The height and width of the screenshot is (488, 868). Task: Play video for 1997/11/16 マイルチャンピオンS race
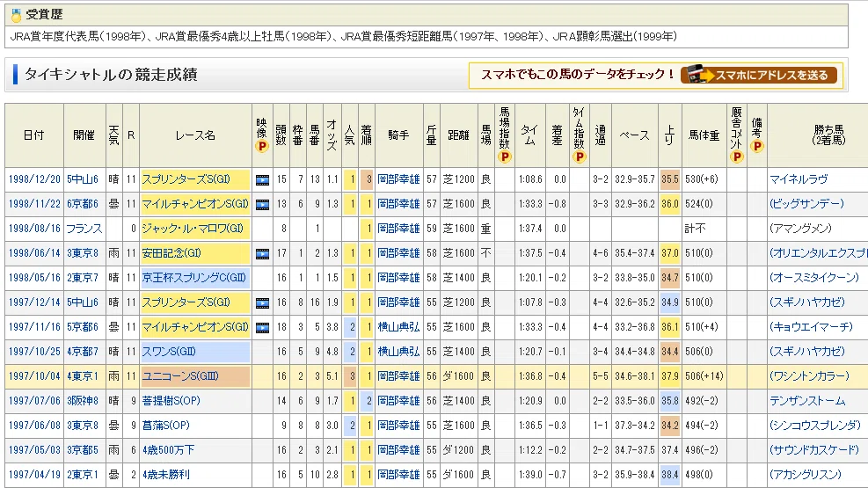pos(262,328)
